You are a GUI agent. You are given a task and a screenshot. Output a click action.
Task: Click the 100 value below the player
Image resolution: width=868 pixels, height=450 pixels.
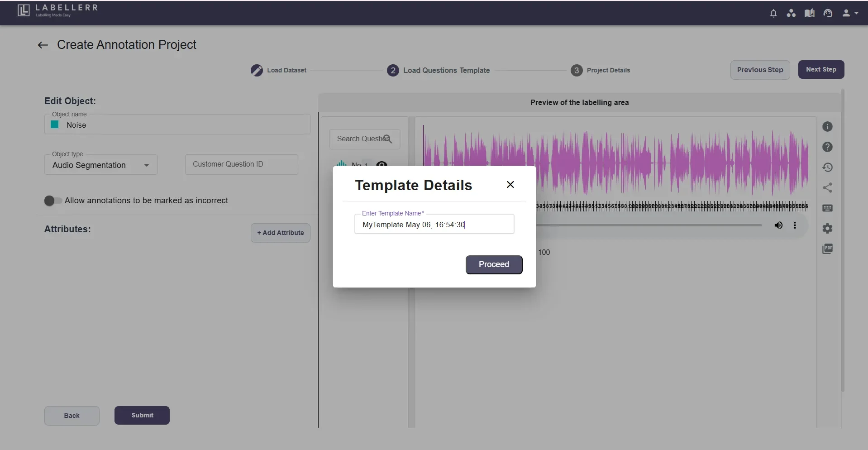click(x=544, y=253)
